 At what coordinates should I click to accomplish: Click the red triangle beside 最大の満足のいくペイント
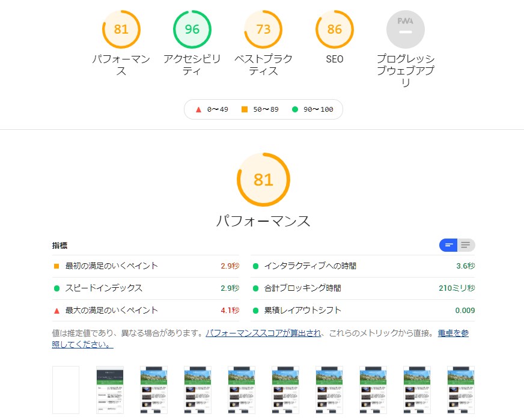(57, 311)
